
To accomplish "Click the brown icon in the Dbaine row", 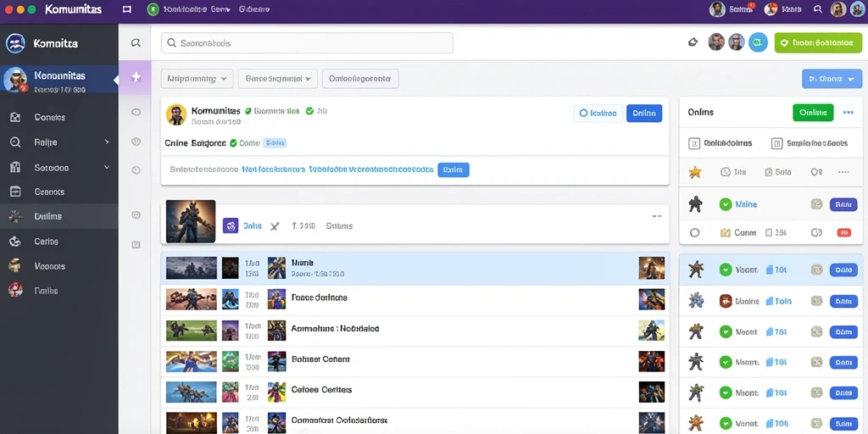I will [726, 301].
